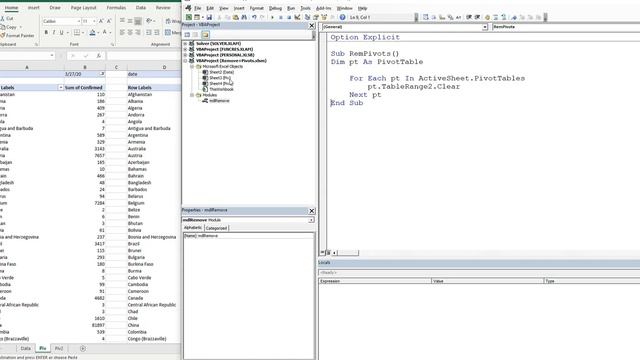Viewport: 640px width, 360px height.
Task: Click the Reset stop icon in VBA toolbar
Action: tap(289, 17)
